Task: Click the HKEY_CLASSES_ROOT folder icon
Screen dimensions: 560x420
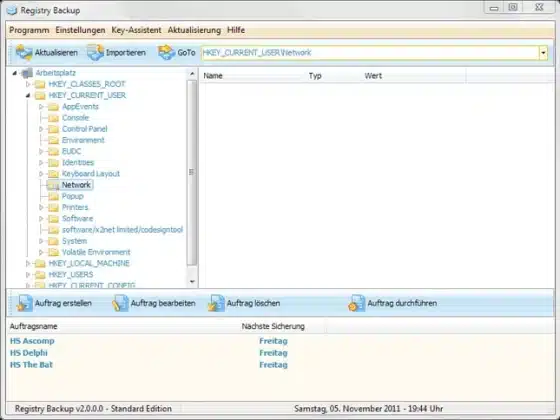Action: point(40,84)
